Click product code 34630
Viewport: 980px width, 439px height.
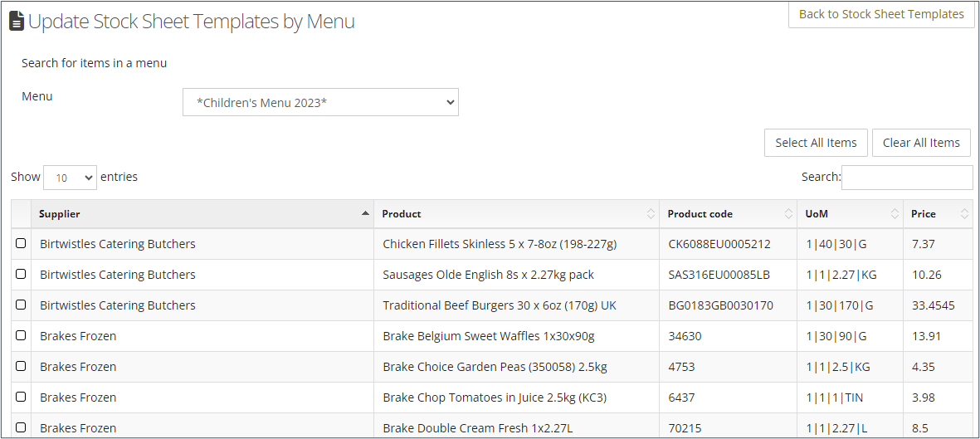coord(685,336)
